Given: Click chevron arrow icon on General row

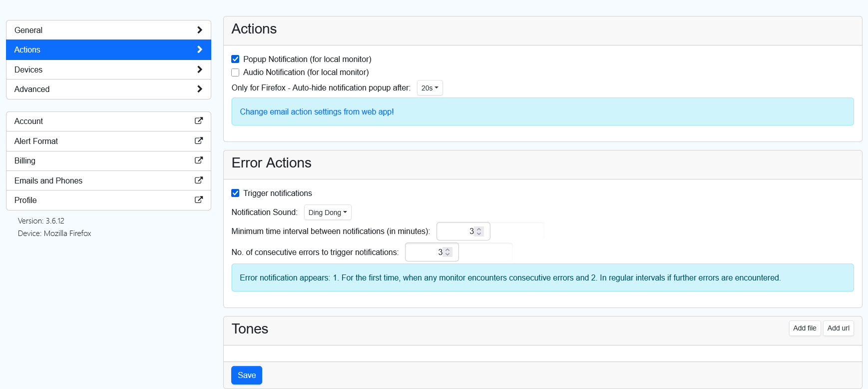Looking at the screenshot, I should coord(199,30).
